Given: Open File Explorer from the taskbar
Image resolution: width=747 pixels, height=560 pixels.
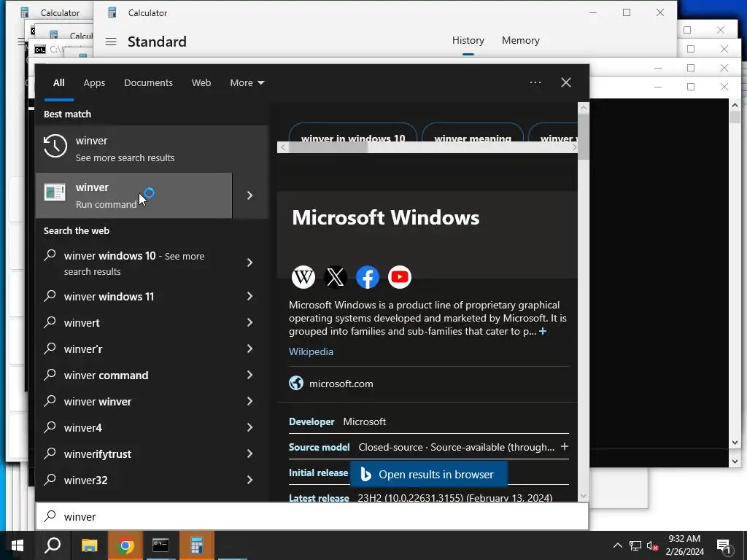Looking at the screenshot, I should point(89,545).
